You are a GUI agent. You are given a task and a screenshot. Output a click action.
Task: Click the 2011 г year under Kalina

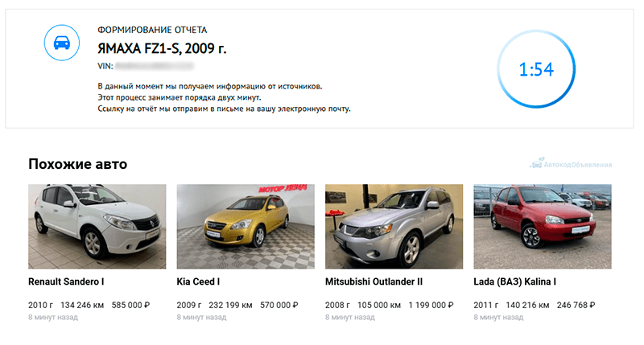(486, 306)
